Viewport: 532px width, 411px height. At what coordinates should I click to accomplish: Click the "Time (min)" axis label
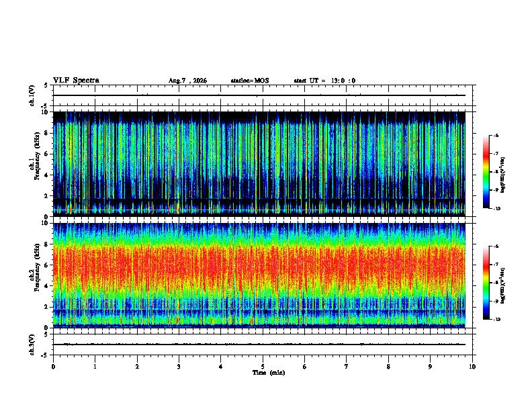click(x=269, y=373)
